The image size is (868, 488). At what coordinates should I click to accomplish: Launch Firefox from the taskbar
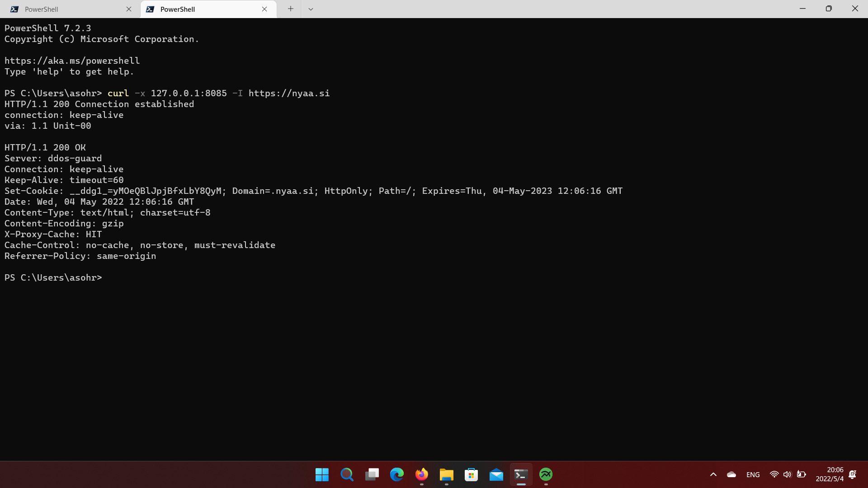tap(421, 475)
